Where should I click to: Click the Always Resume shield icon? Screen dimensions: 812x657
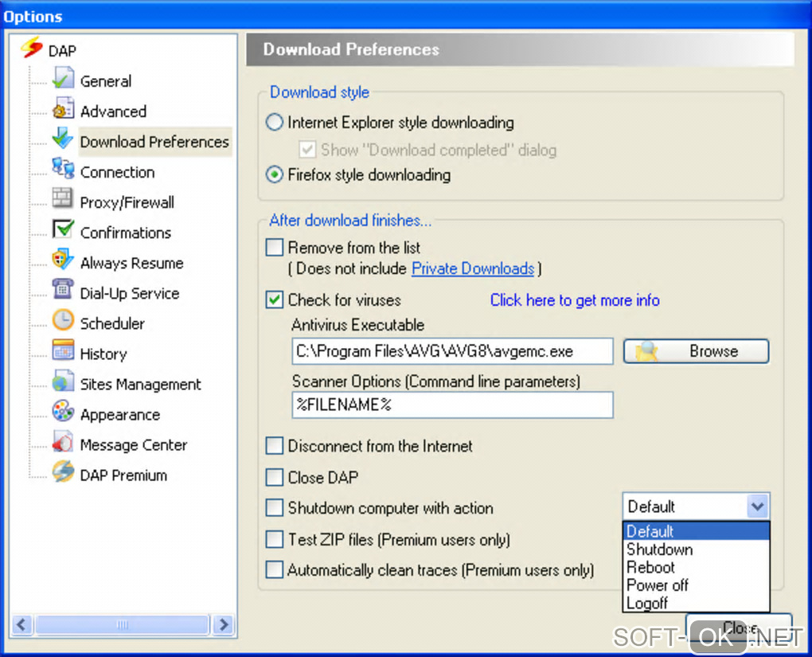(63, 260)
